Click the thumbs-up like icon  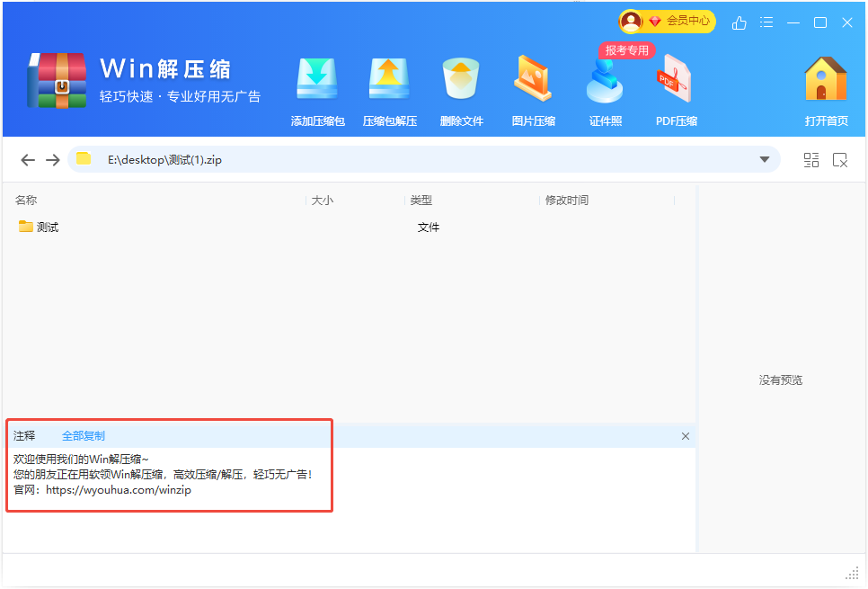pyautogui.click(x=740, y=22)
